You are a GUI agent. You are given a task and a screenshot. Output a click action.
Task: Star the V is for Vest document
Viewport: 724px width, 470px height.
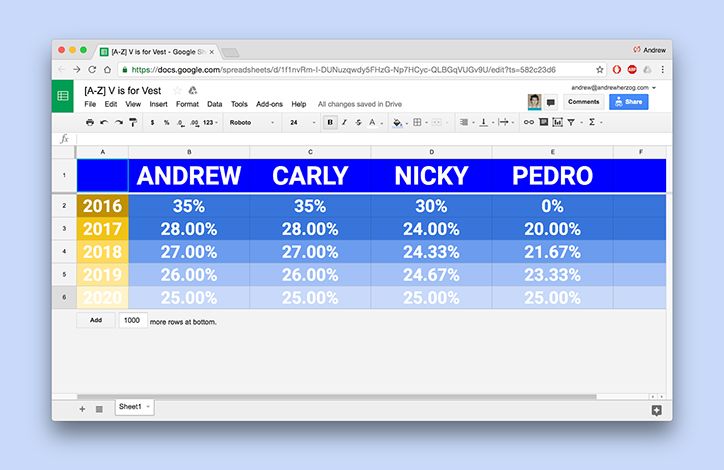click(x=177, y=90)
